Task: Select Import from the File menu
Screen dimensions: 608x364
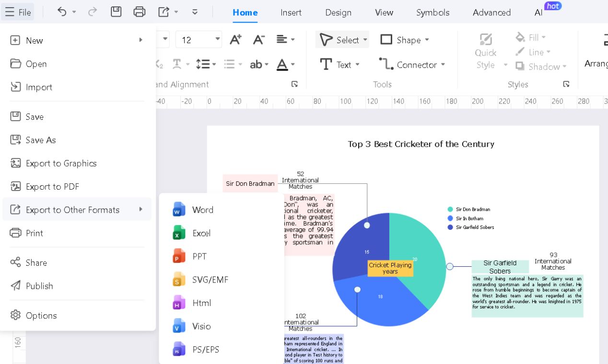Action: pyautogui.click(x=78, y=87)
